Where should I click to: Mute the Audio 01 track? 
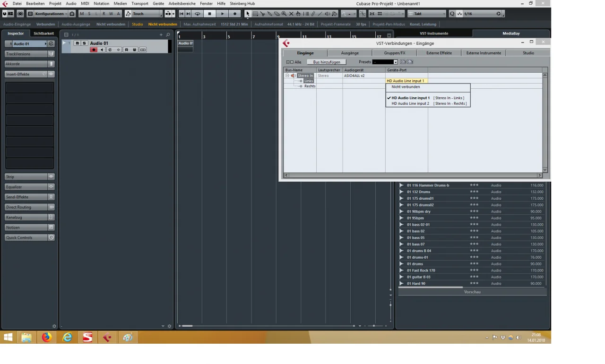coord(77,43)
